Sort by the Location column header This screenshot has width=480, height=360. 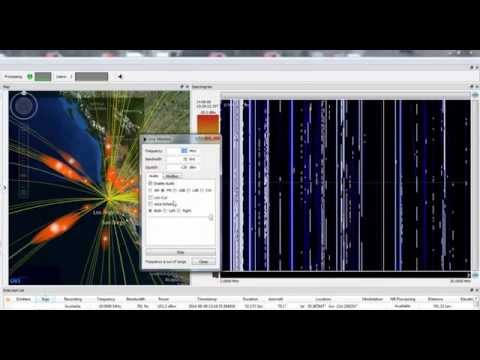(x=323, y=299)
